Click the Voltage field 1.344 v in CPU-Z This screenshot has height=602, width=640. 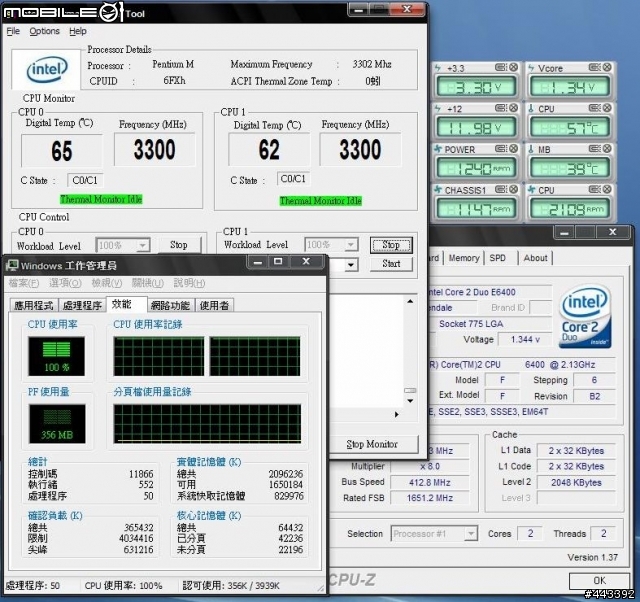click(x=525, y=340)
